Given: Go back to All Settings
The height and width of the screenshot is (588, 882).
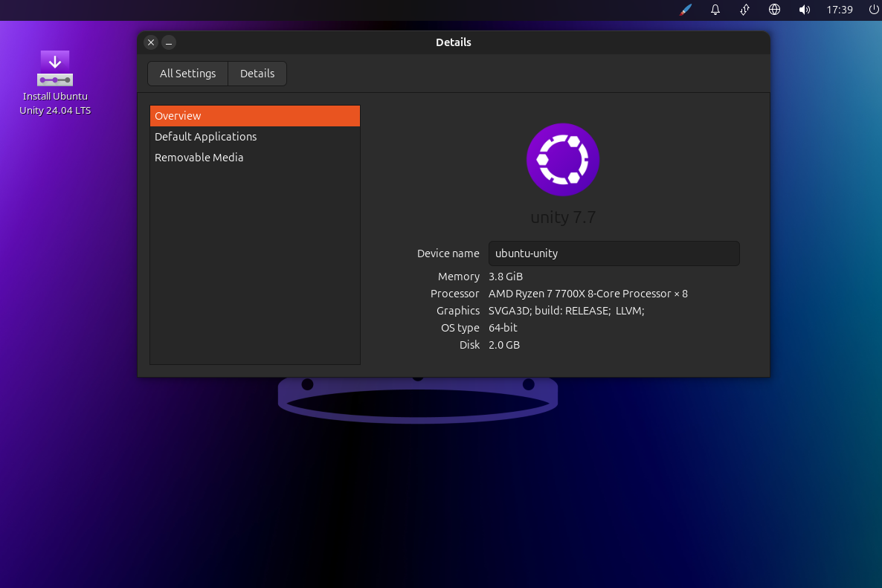Looking at the screenshot, I should point(188,74).
